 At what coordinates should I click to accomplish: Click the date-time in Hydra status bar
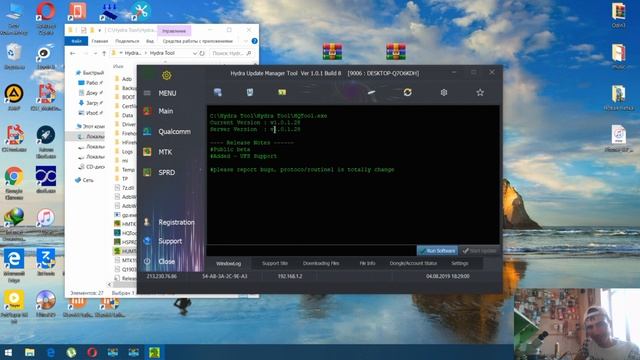click(447, 276)
